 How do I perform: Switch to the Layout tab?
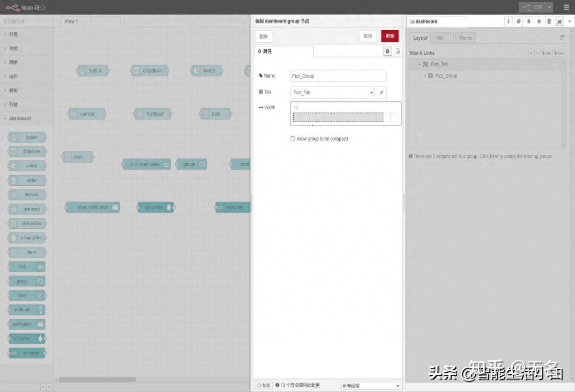[x=420, y=38]
